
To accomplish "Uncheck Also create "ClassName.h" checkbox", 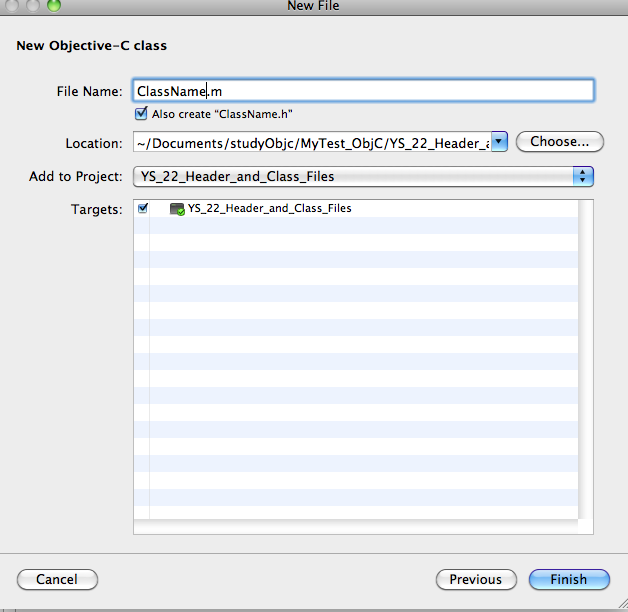I will 141,114.
